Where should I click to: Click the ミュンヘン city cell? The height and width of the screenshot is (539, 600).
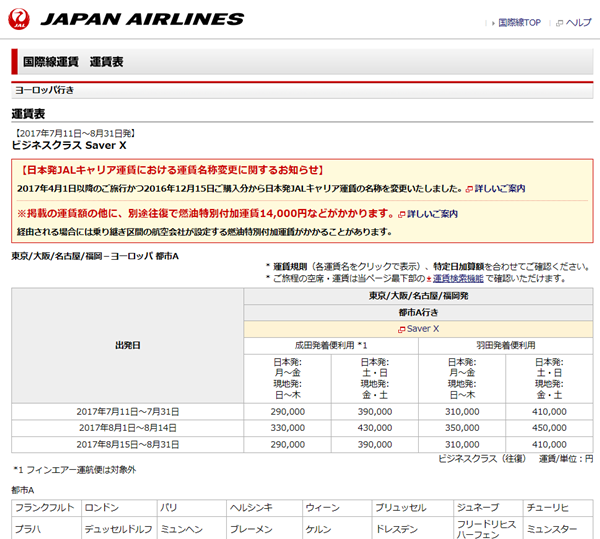click(192, 529)
